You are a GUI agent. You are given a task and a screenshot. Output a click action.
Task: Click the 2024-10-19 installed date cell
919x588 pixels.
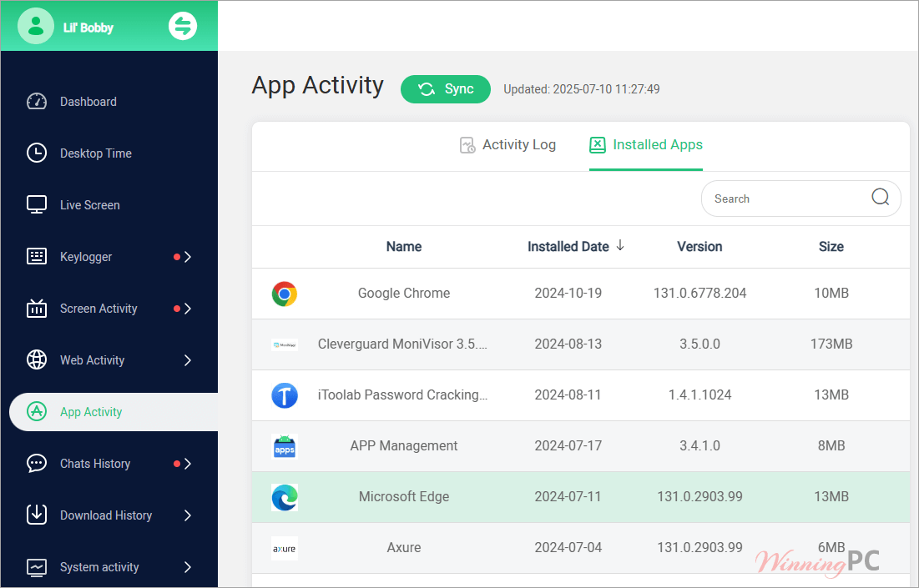[568, 293]
